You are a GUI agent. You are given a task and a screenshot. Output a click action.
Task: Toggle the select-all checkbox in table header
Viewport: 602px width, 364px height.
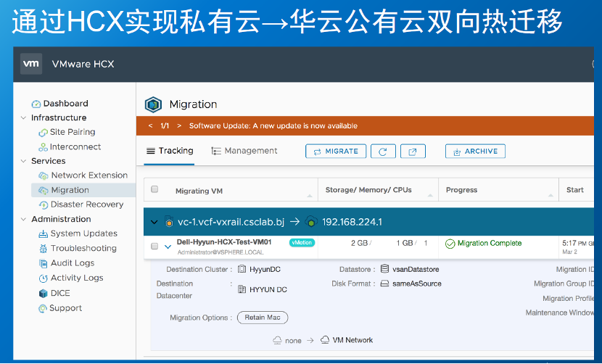pyautogui.click(x=154, y=189)
